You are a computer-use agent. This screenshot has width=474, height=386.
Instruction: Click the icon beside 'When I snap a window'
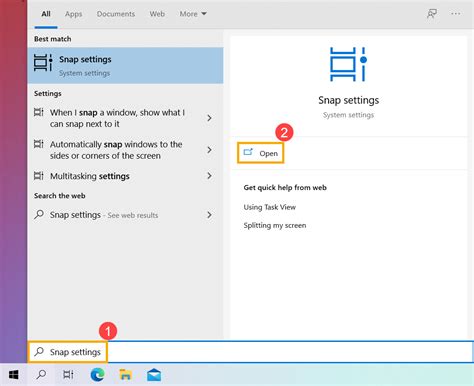click(39, 112)
